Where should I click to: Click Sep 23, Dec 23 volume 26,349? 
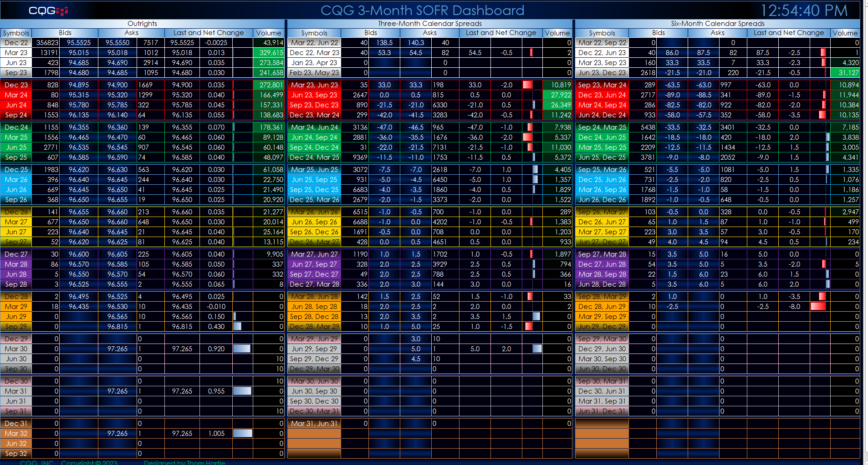point(557,105)
